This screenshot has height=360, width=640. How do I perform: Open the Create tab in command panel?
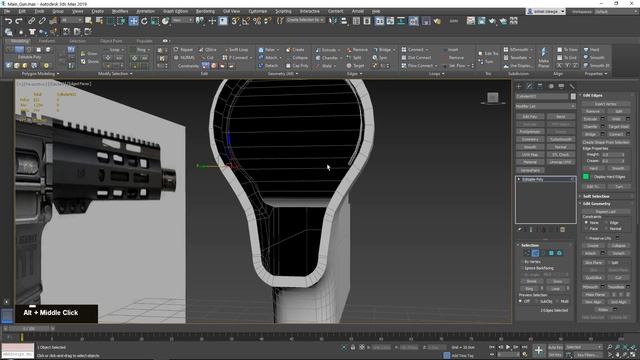519,86
